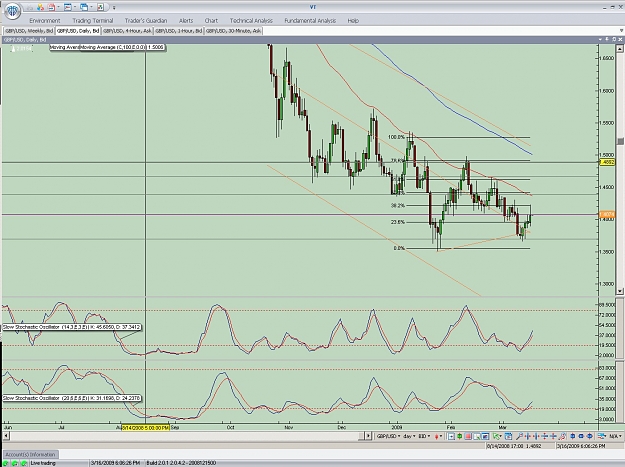
Task: Click the Moving Average (C,100) indicator label
Action: point(122,47)
